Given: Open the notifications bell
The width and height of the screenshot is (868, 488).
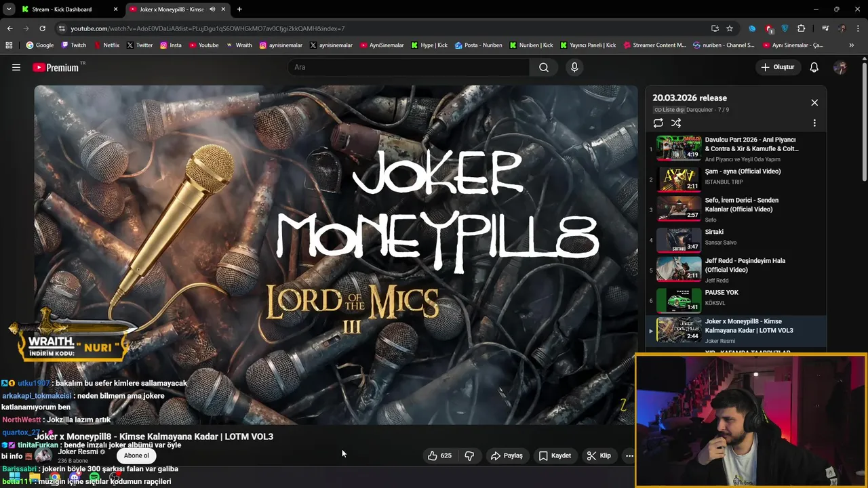Looking at the screenshot, I should tap(814, 67).
